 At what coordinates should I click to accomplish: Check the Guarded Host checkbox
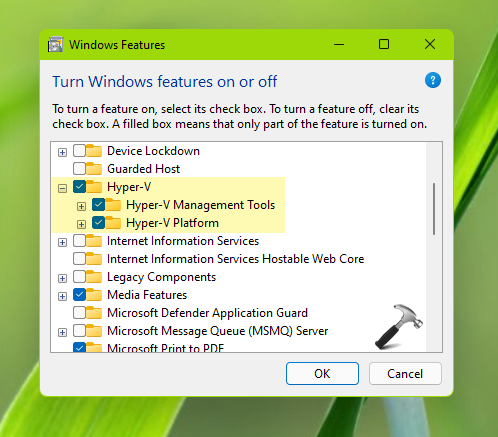pyautogui.click(x=79, y=169)
